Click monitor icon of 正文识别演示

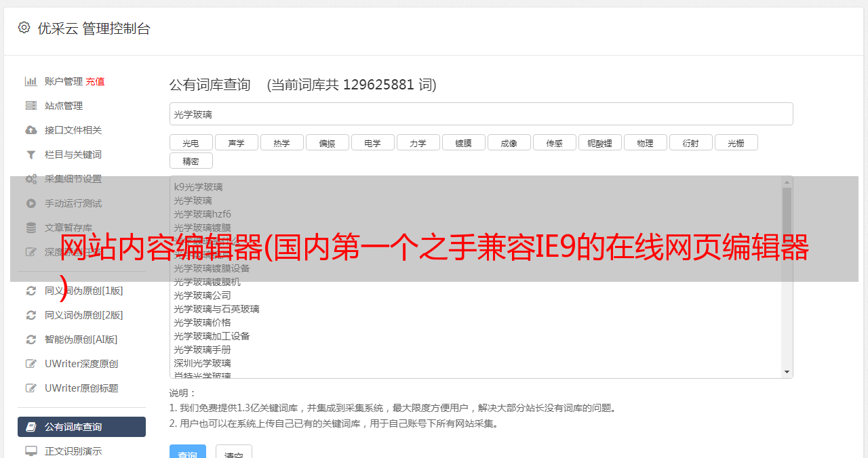click(31, 451)
